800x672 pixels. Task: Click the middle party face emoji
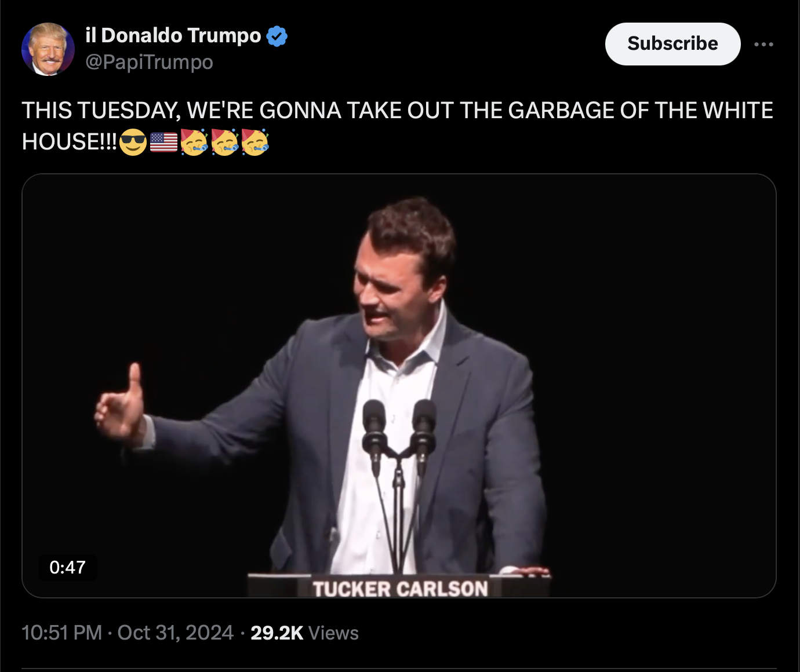[224, 142]
